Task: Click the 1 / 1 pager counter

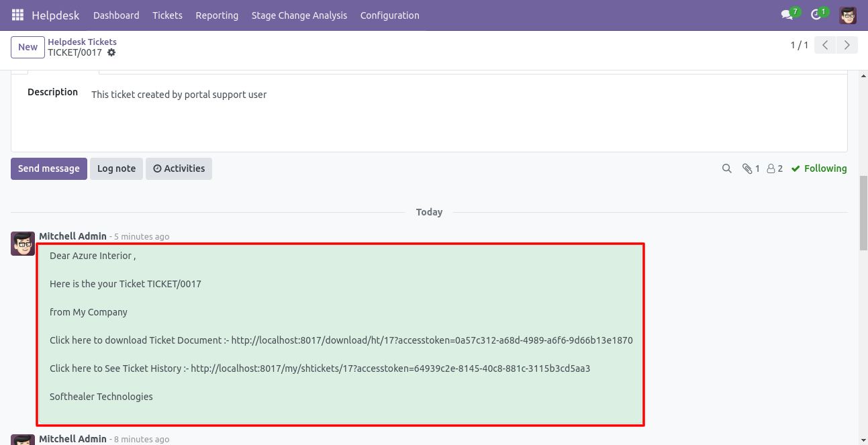Action: (x=799, y=45)
